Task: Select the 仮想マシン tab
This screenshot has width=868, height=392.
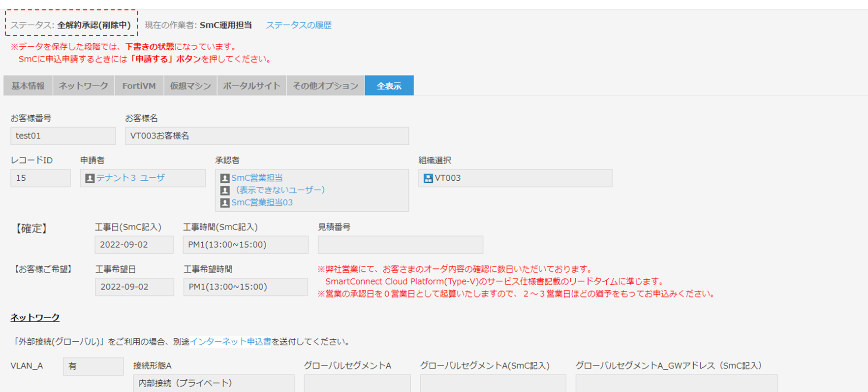Action: [190, 86]
